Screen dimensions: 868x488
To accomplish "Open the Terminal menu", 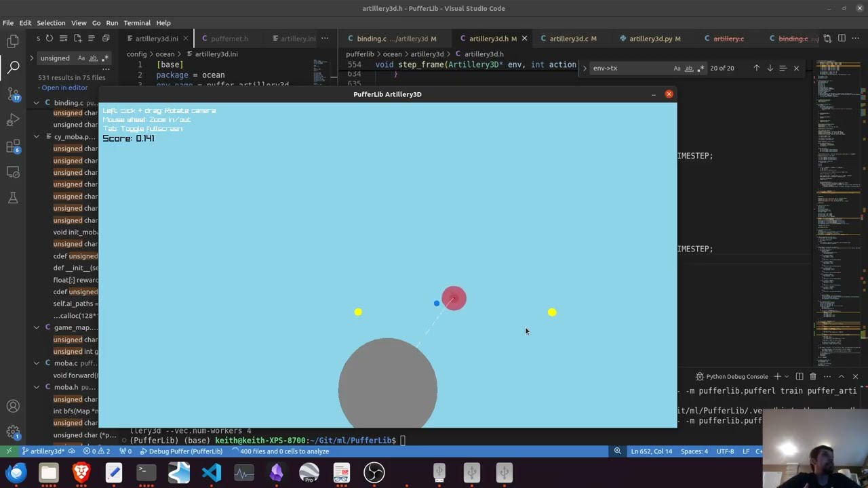I will [x=137, y=23].
